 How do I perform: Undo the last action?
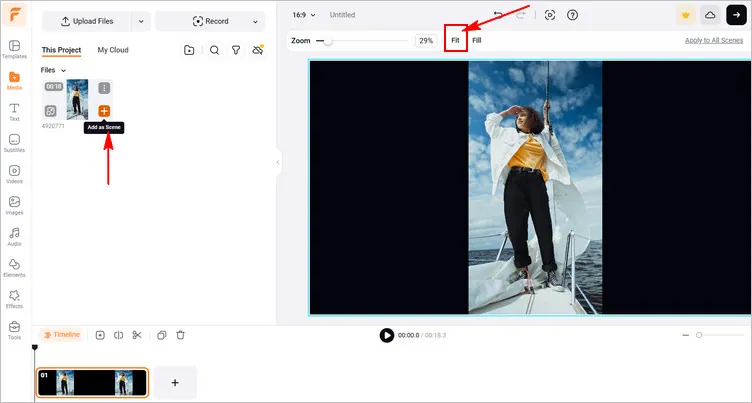499,15
